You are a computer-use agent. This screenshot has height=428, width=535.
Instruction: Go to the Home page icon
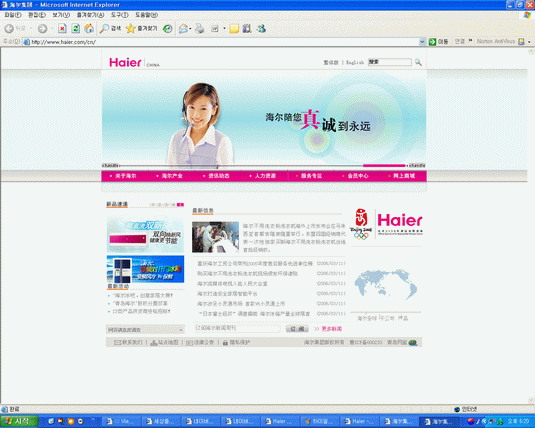(89, 29)
